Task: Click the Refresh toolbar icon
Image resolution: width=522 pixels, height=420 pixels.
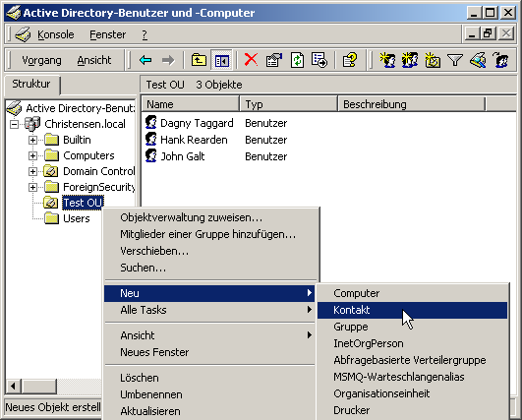Action: point(297,60)
